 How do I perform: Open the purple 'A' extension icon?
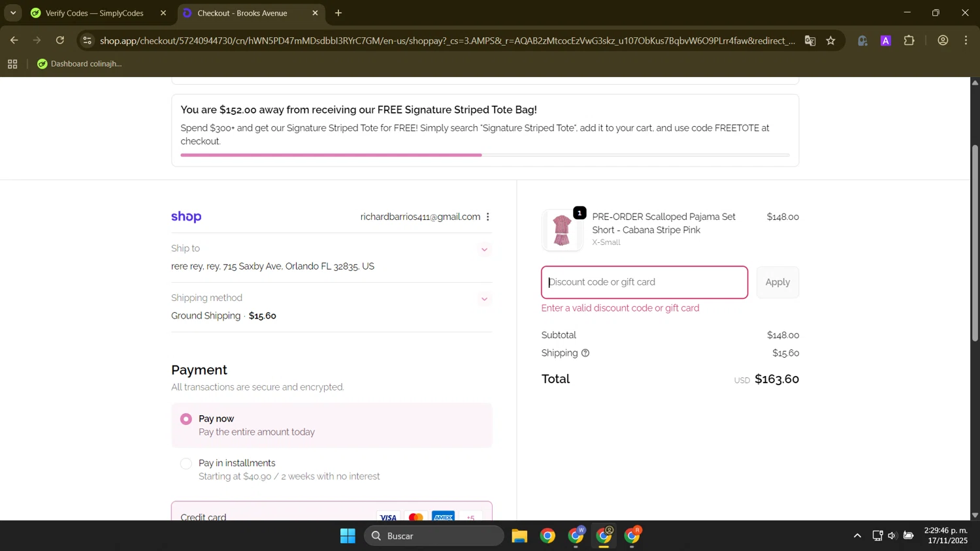(x=886, y=40)
